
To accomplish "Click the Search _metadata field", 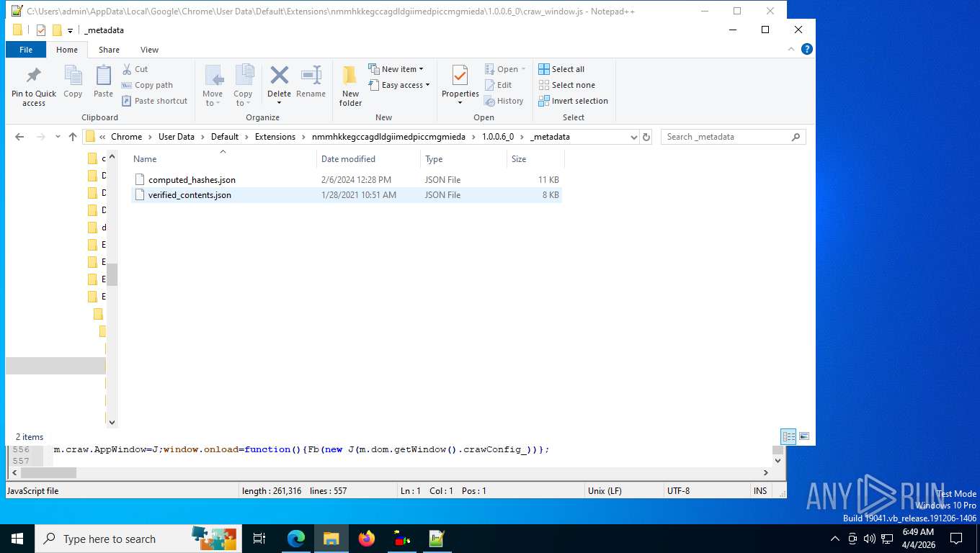I will (733, 137).
